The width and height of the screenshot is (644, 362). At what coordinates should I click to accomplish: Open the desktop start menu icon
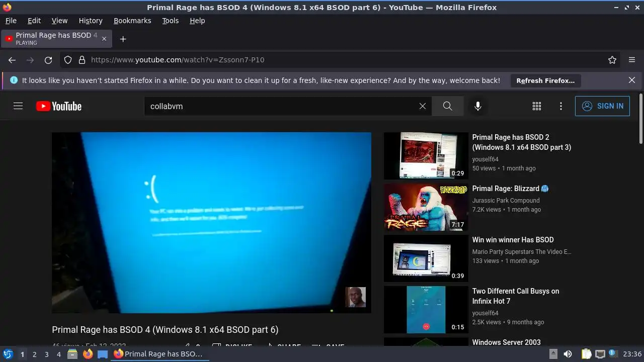pyautogui.click(x=8, y=354)
